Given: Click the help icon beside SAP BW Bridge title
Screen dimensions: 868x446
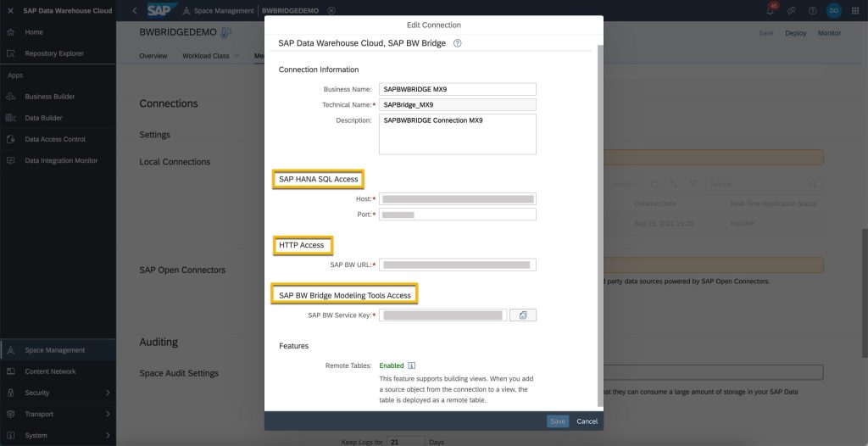Looking at the screenshot, I should (457, 43).
